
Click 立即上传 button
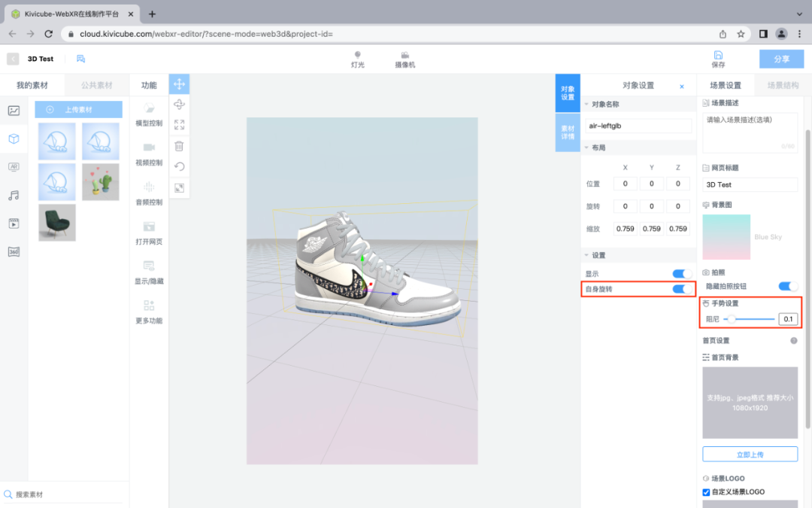pos(750,454)
